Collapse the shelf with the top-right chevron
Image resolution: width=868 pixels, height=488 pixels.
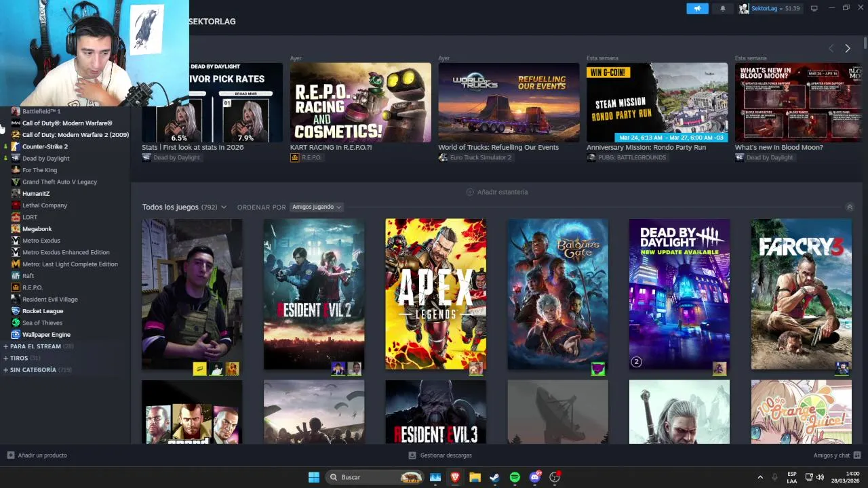(x=849, y=207)
